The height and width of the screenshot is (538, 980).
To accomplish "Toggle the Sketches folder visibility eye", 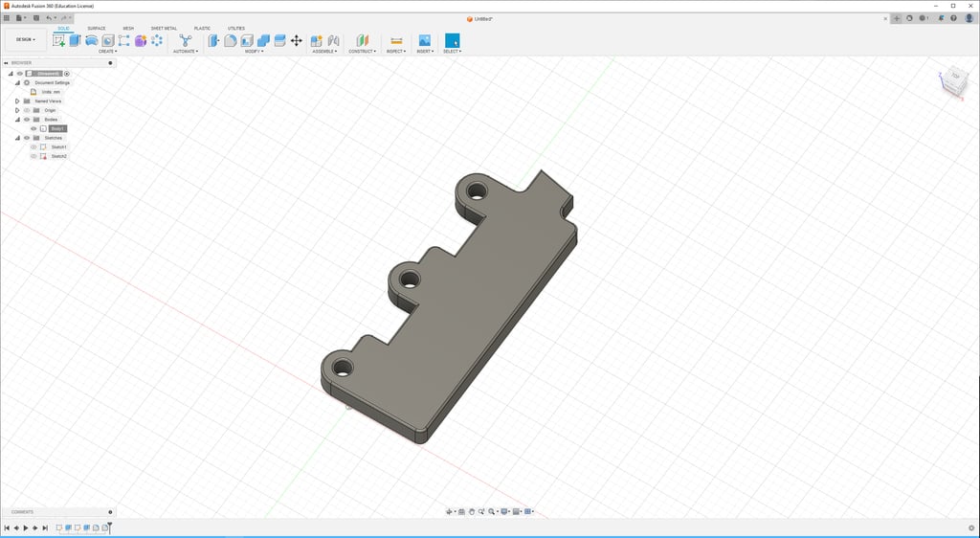I will click(x=27, y=138).
